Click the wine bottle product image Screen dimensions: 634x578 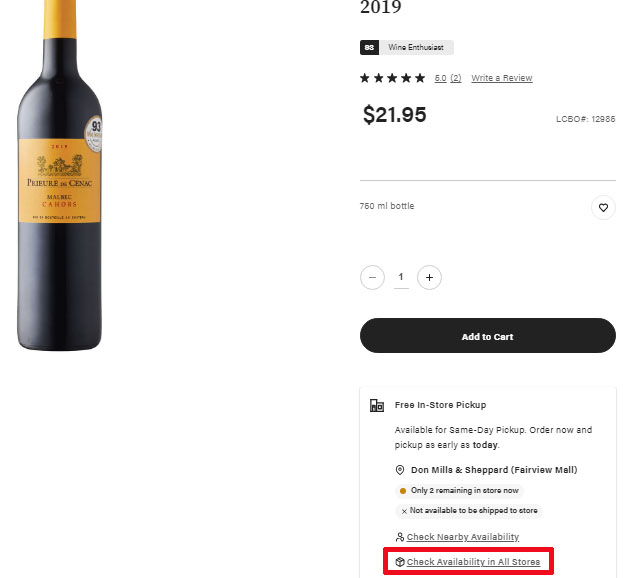tap(60, 180)
